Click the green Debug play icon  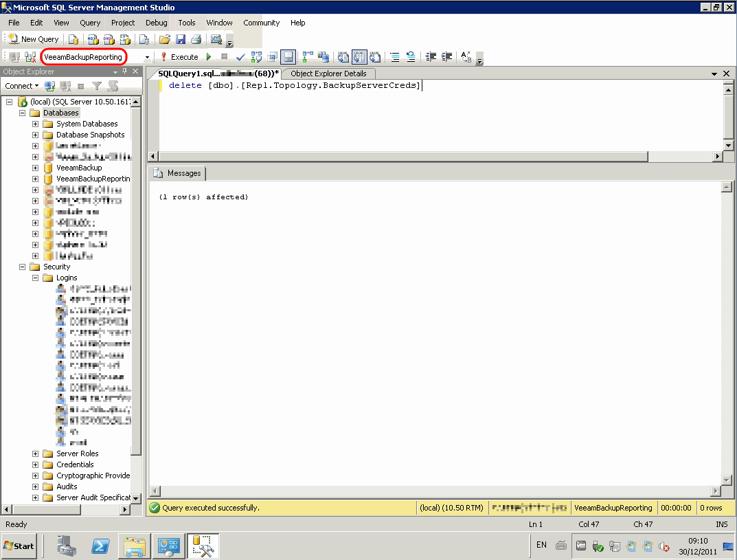(x=209, y=57)
